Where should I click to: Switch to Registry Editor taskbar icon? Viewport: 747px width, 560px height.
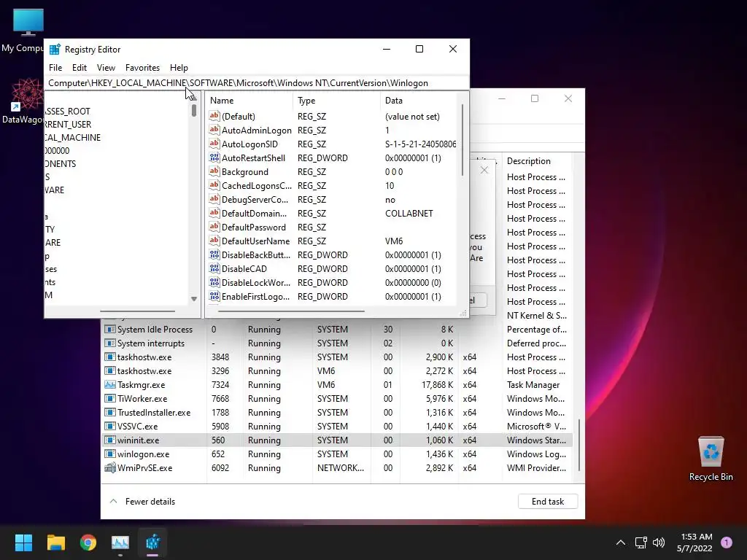(152, 542)
